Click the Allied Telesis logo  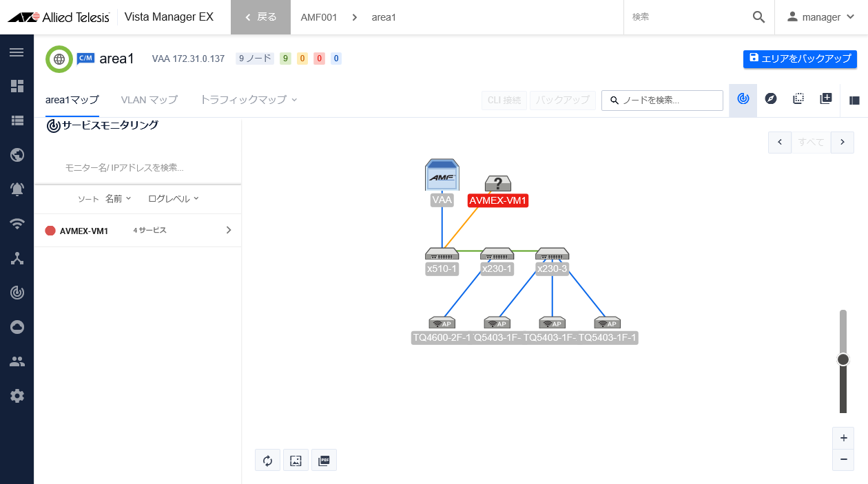click(59, 17)
